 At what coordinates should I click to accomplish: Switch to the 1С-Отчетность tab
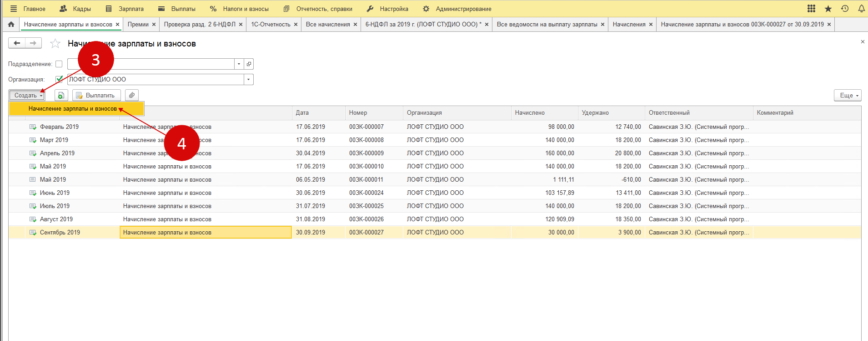pyautogui.click(x=271, y=25)
